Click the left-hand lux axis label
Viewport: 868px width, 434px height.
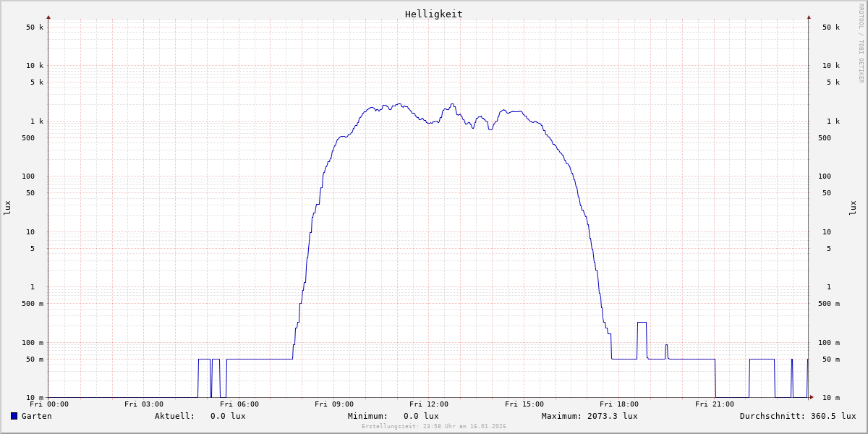tap(7, 208)
